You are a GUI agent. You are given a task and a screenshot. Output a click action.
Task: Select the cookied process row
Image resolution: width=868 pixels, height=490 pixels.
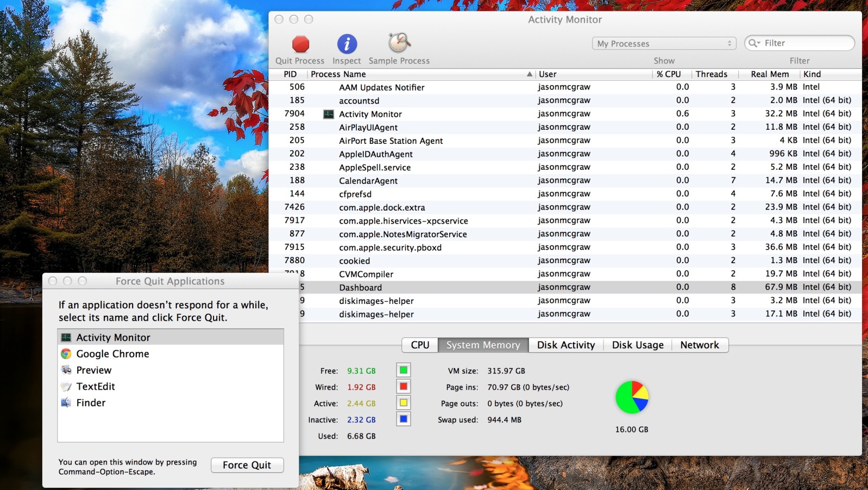[565, 260]
